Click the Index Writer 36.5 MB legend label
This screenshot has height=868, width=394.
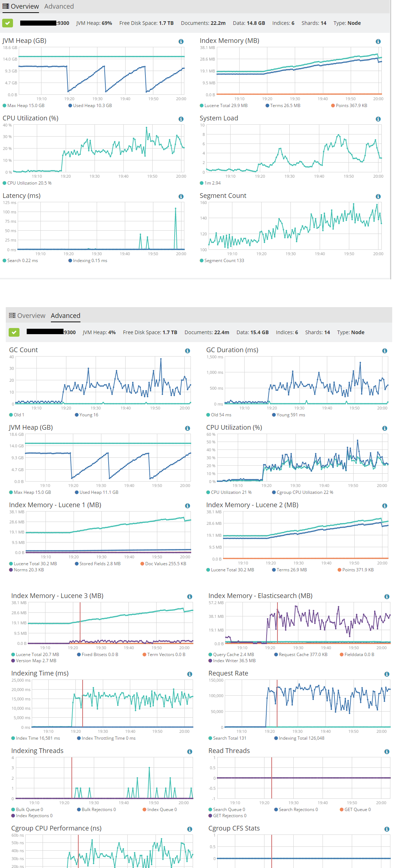click(x=234, y=661)
